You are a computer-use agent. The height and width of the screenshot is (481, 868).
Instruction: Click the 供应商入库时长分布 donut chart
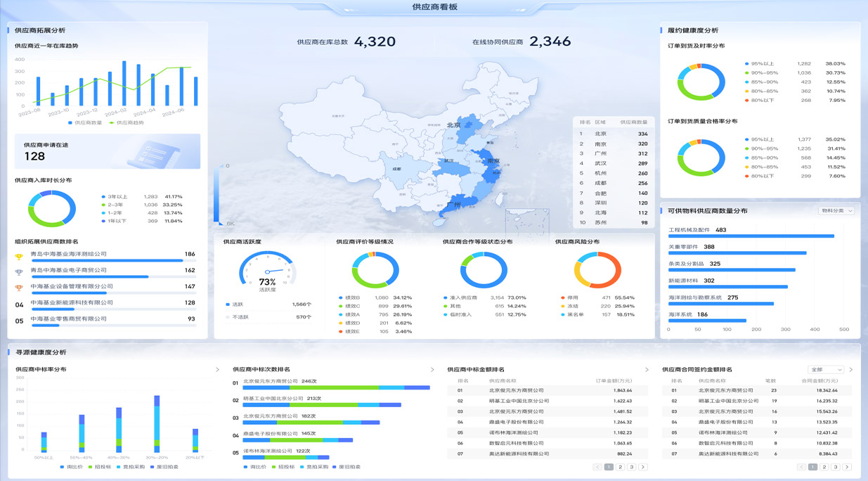[x=52, y=209]
